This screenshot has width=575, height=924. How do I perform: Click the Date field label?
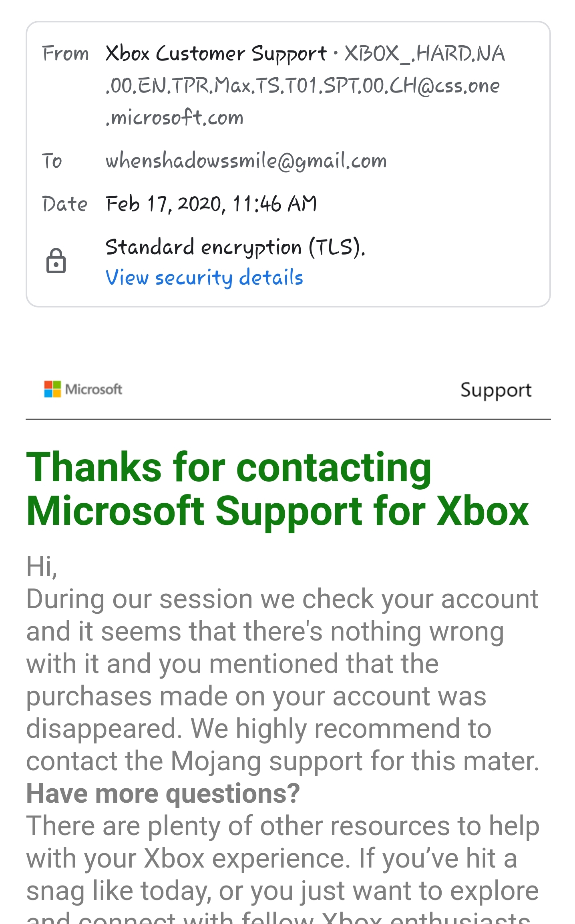click(64, 204)
